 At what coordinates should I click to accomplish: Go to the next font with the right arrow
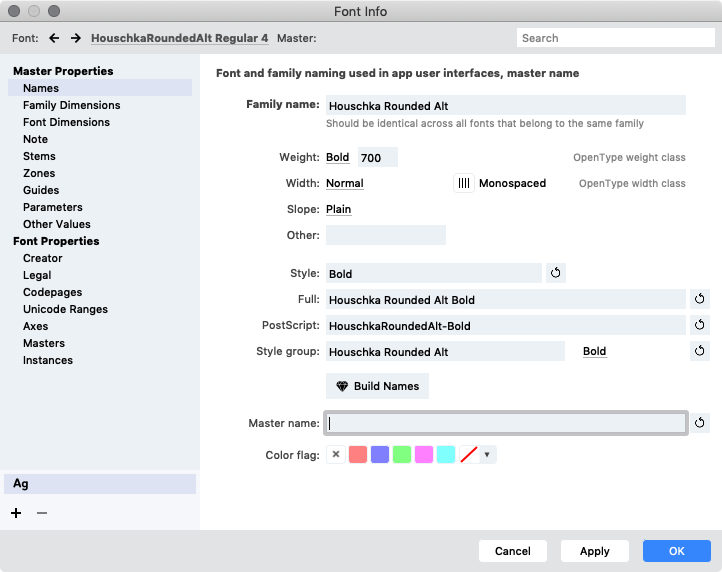click(76, 38)
